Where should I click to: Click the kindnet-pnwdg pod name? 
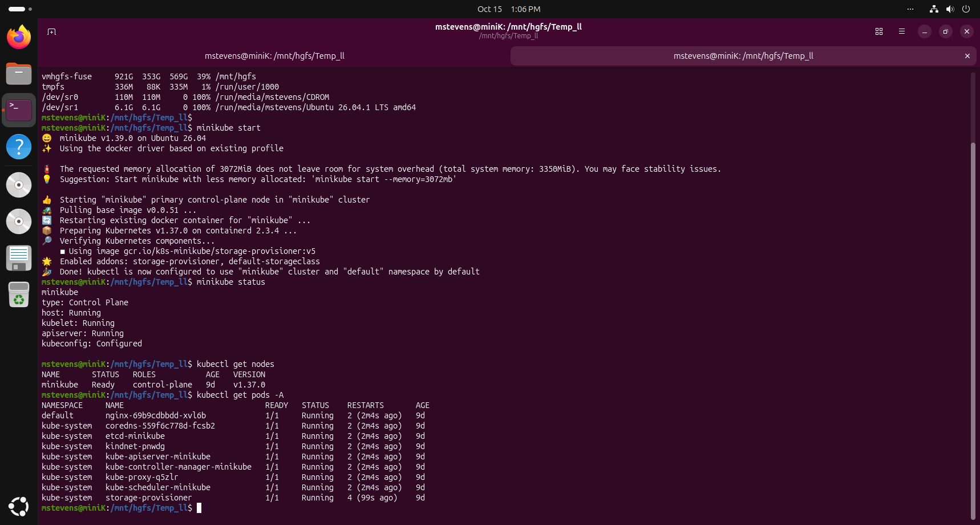pos(135,446)
